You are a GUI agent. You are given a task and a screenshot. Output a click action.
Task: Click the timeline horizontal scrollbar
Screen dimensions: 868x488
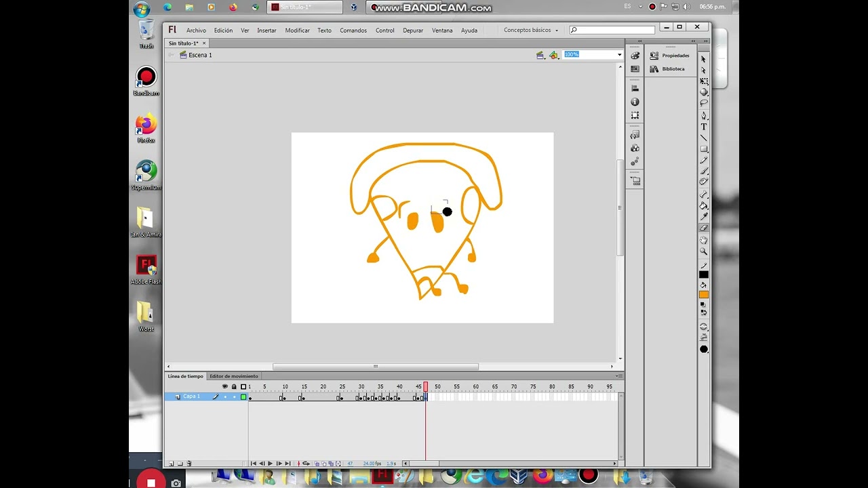click(424, 464)
